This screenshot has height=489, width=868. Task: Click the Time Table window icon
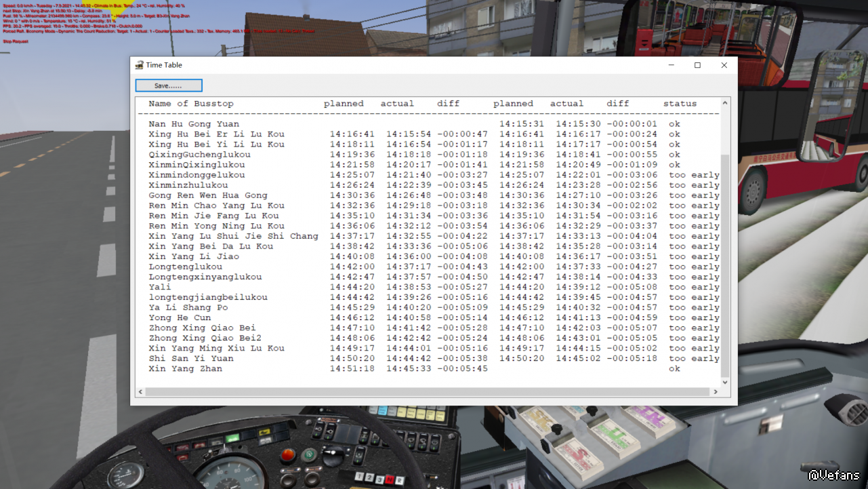click(x=139, y=65)
